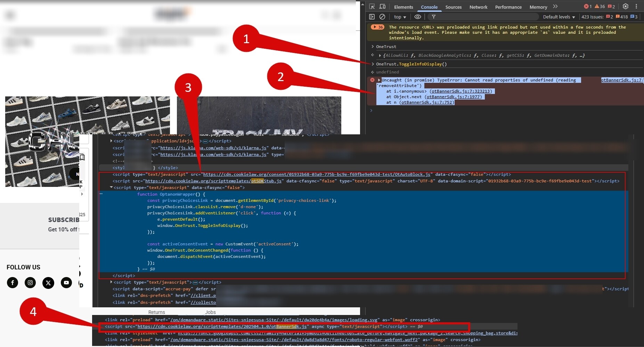The height and width of the screenshot is (347, 644).
Task: Create live expression with eye icon
Action: [x=418, y=17]
